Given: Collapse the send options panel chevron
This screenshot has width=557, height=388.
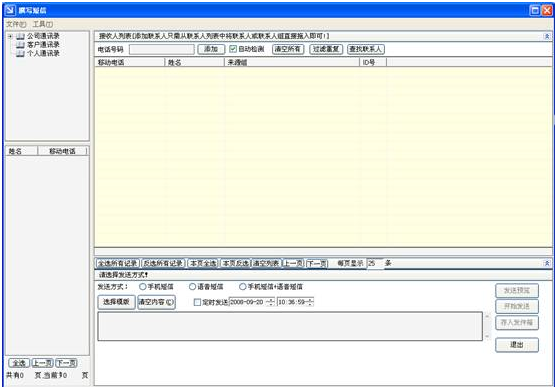Looking at the screenshot, I should click(x=547, y=263).
